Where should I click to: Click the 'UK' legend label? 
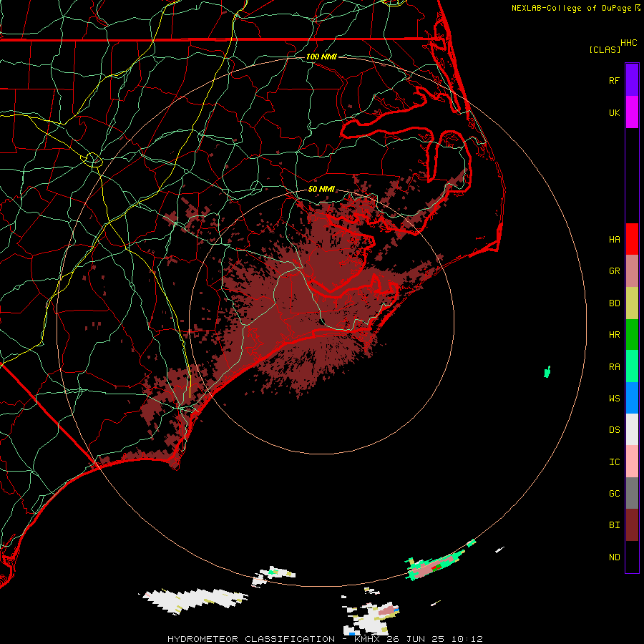[614, 112]
